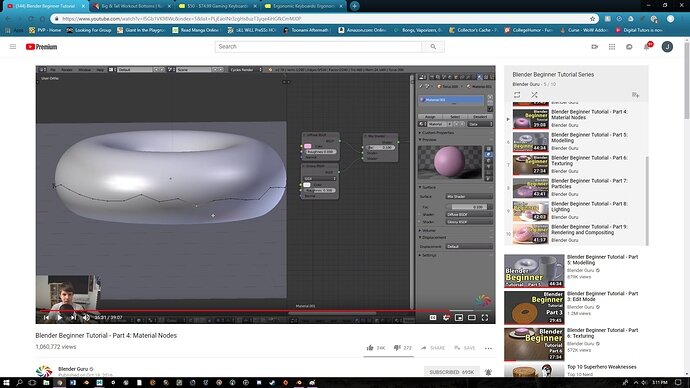
Task: Open Blender Beginner Tutorial Series playlist title
Action: coord(553,74)
